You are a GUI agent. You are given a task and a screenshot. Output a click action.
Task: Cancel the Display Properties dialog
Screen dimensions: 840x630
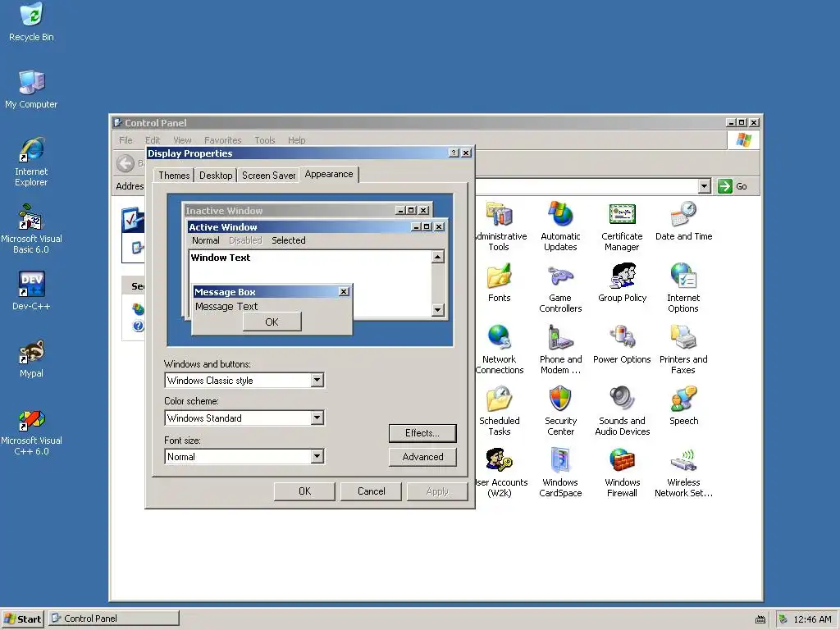tap(372, 491)
